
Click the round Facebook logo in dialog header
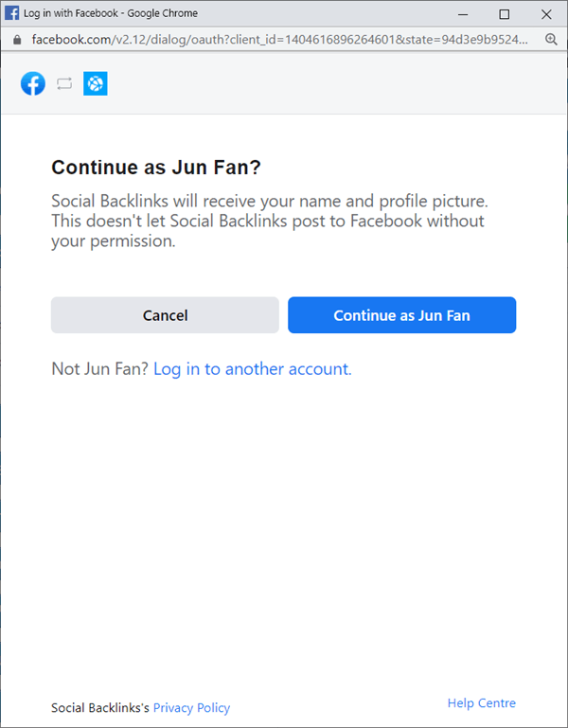point(33,83)
